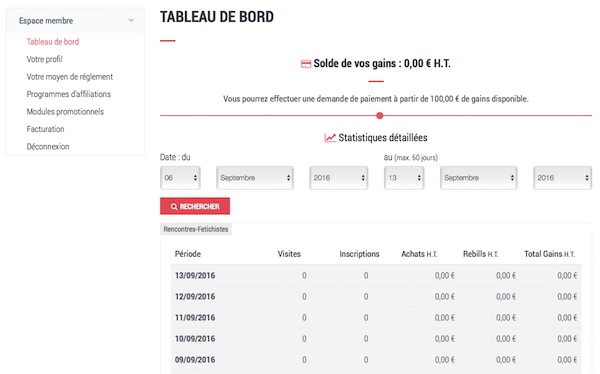
Task: Click the chart icon beside Statistiques détaillées
Action: point(330,137)
